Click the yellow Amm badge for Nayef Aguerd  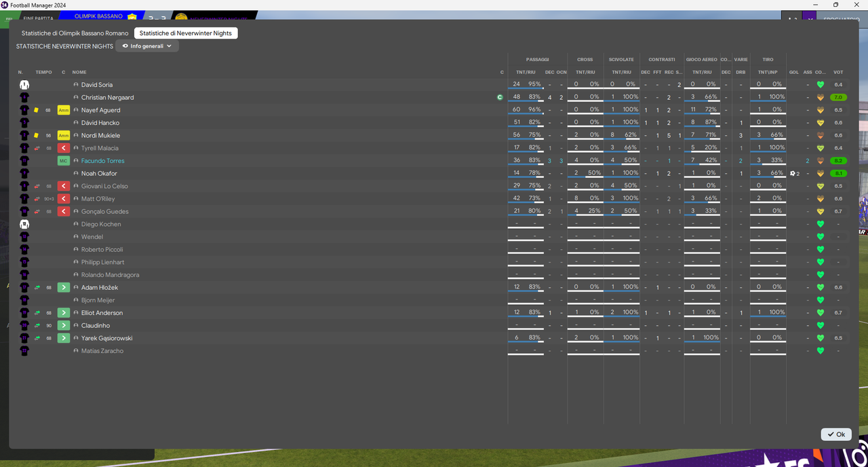[64, 110]
